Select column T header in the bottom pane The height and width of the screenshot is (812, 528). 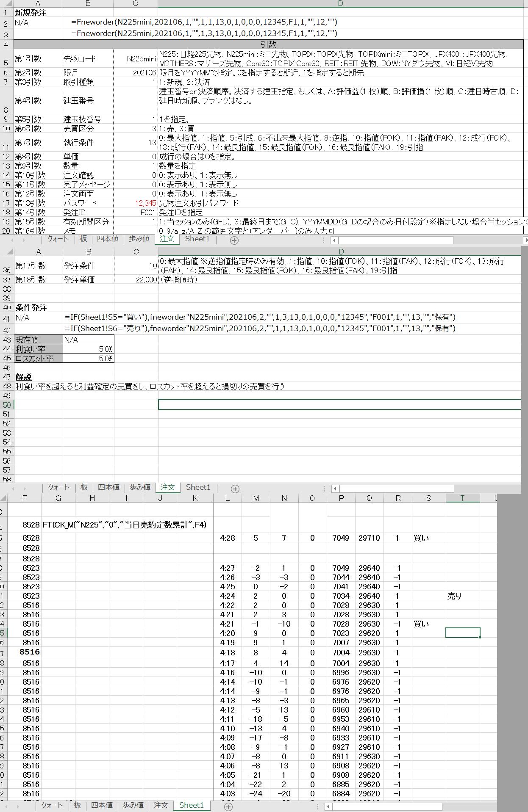click(x=462, y=498)
